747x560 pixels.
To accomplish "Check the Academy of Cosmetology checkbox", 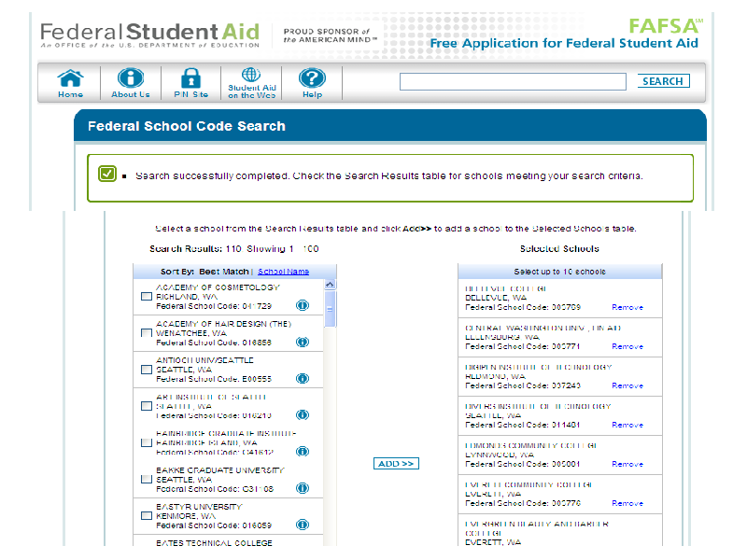I will (x=147, y=296).
